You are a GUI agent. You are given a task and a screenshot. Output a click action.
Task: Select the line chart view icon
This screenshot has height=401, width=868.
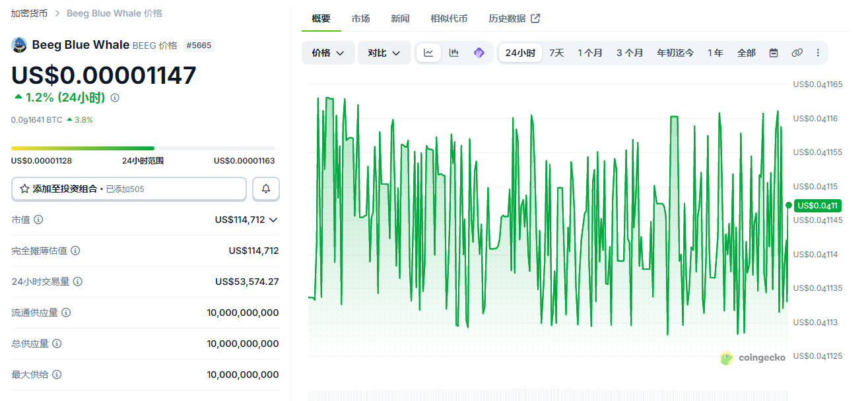pos(428,53)
